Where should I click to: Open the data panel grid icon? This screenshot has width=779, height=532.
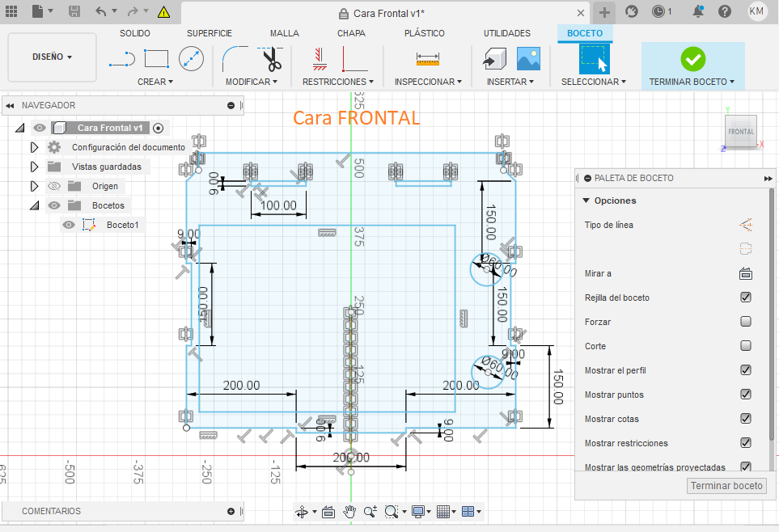click(x=11, y=11)
